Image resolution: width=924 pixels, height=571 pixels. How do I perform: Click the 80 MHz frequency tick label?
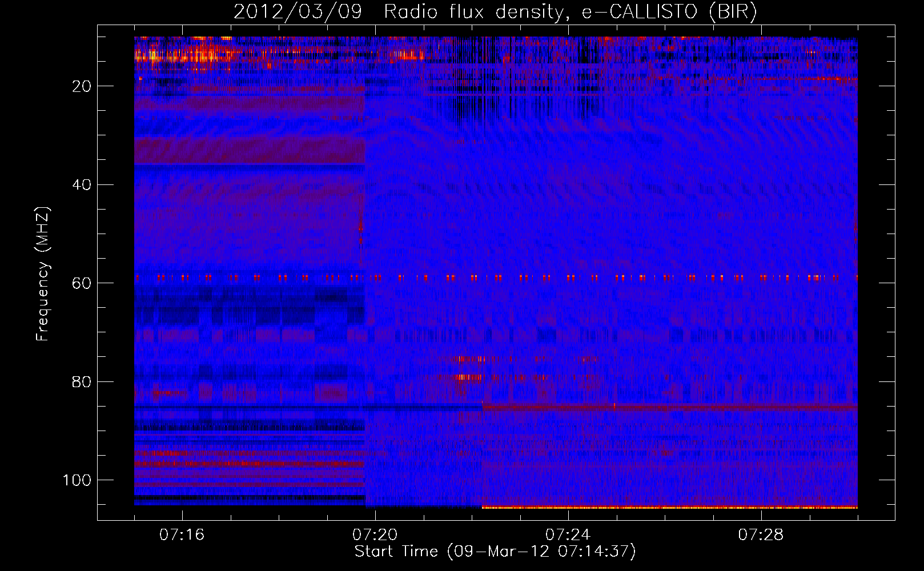point(82,381)
